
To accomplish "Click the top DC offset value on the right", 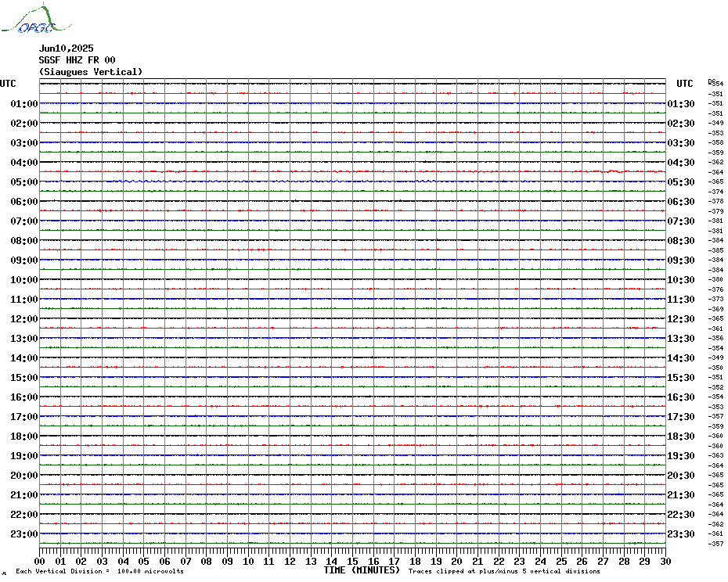I will 716,84.
